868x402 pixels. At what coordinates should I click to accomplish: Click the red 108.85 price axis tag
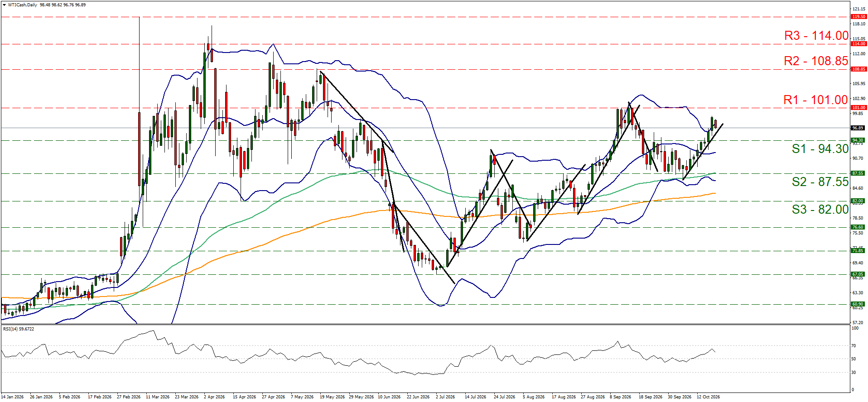tap(858, 69)
